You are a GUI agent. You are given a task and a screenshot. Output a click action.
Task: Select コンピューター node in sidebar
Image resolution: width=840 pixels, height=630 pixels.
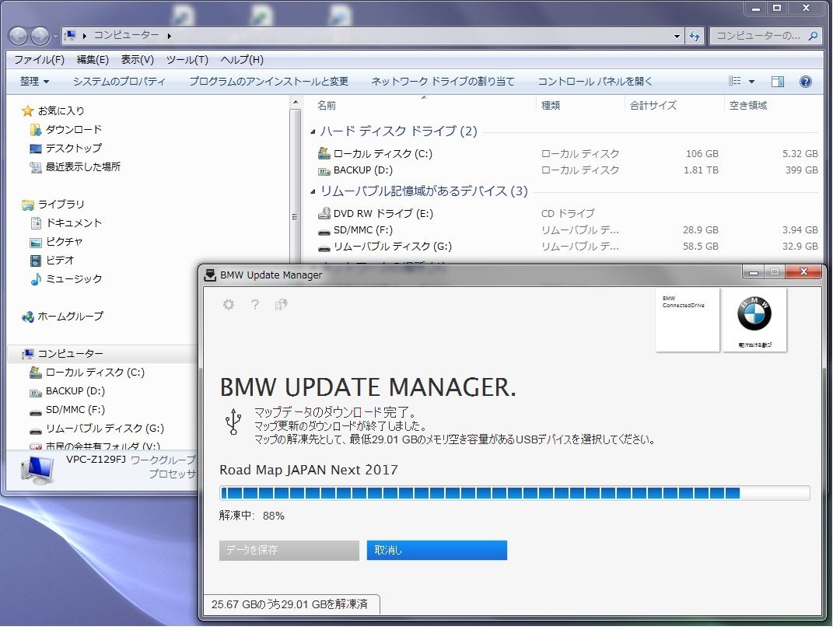[63, 355]
